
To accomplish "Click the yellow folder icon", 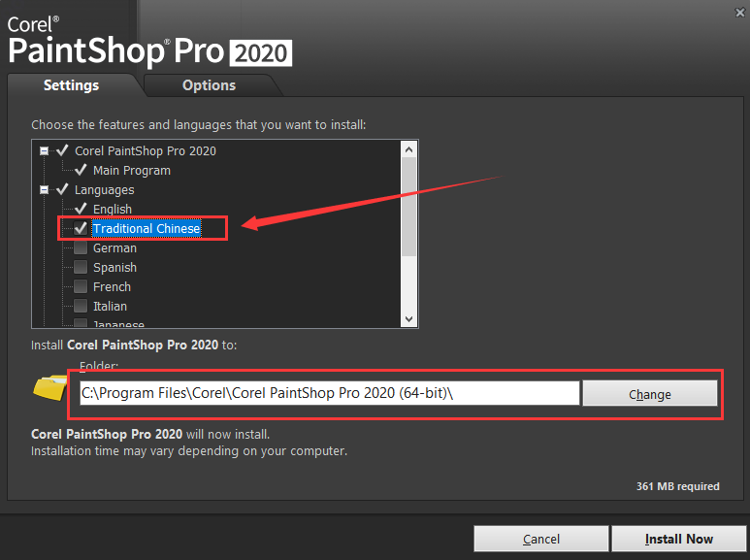I will [50, 386].
